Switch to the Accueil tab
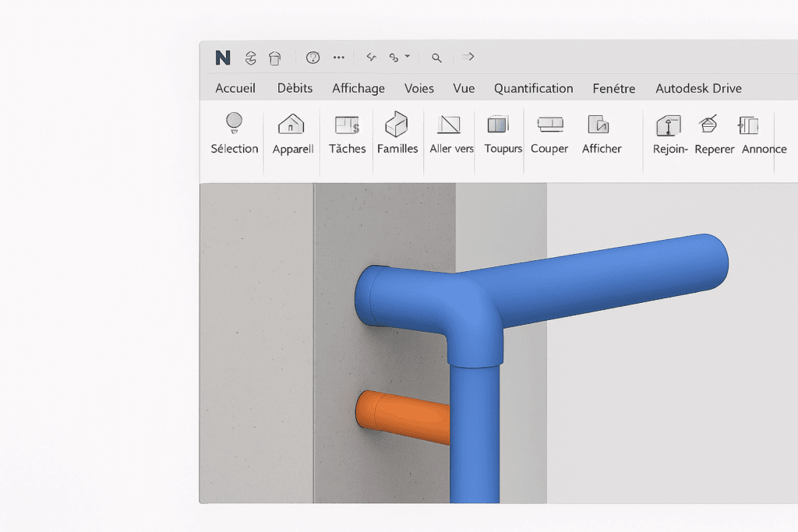This screenshot has height=532, width=798. click(235, 88)
